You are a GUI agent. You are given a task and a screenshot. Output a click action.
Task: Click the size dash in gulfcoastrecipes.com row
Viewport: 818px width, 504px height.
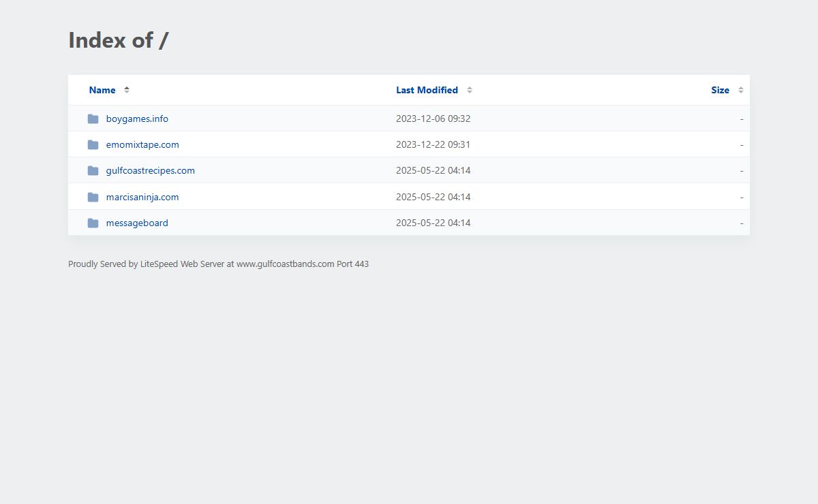pos(742,170)
